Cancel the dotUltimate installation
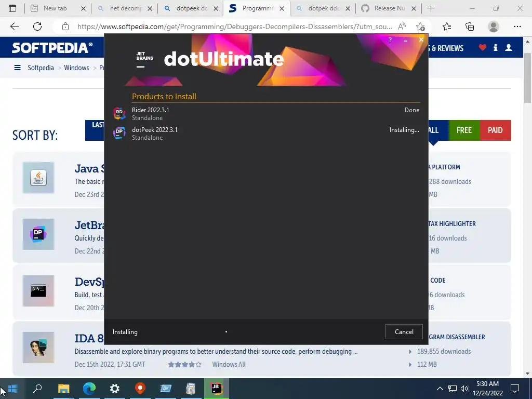This screenshot has height=399, width=532. click(404, 332)
